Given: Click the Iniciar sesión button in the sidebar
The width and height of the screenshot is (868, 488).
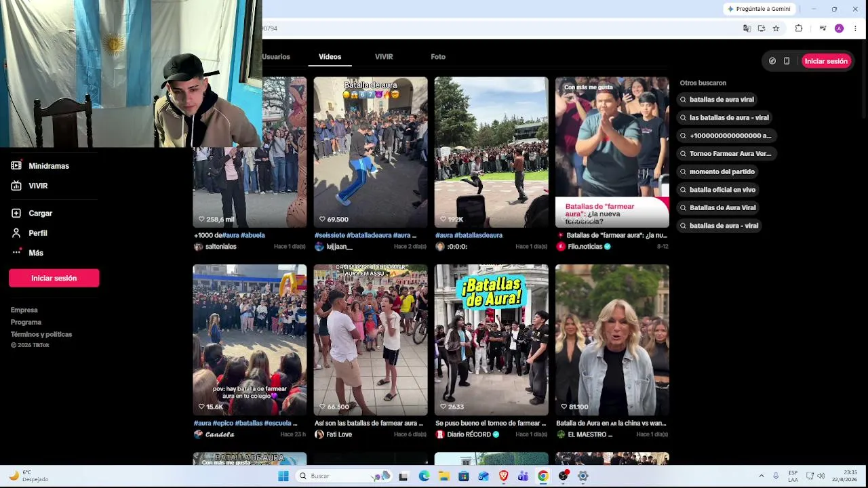Looking at the screenshot, I should (54, 278).
